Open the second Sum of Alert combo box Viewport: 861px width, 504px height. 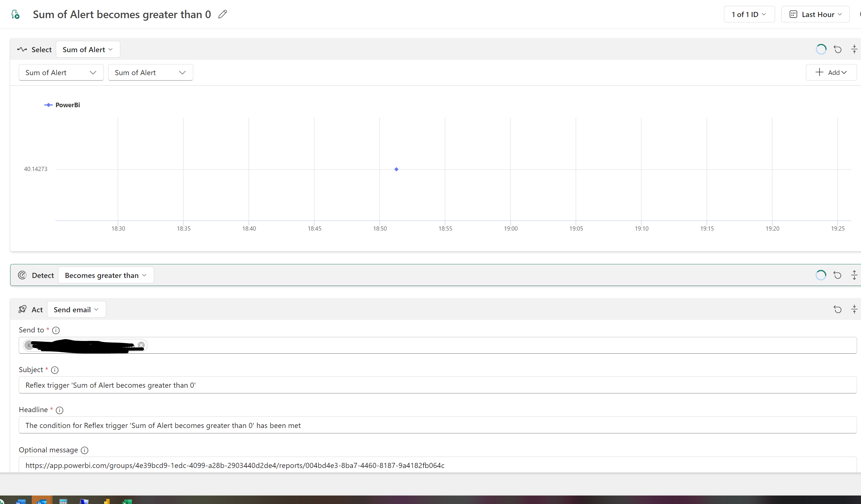click(150, 72)
